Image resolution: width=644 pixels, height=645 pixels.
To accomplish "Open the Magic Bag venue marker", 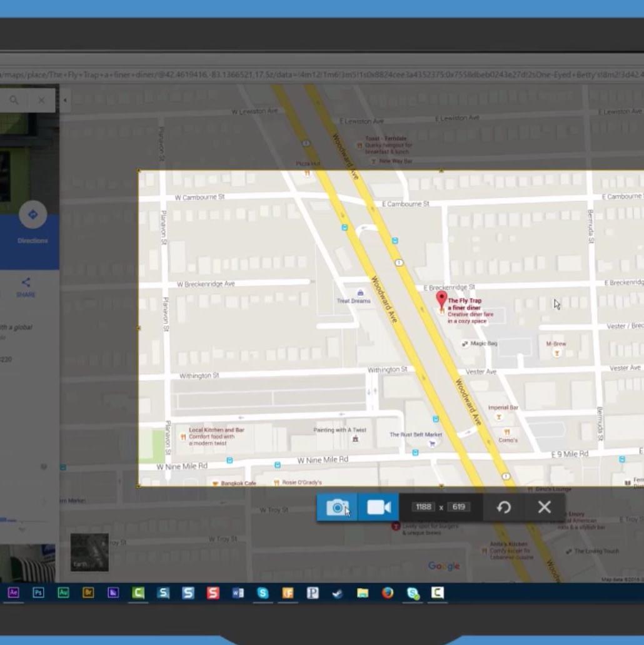I will 465,343.
